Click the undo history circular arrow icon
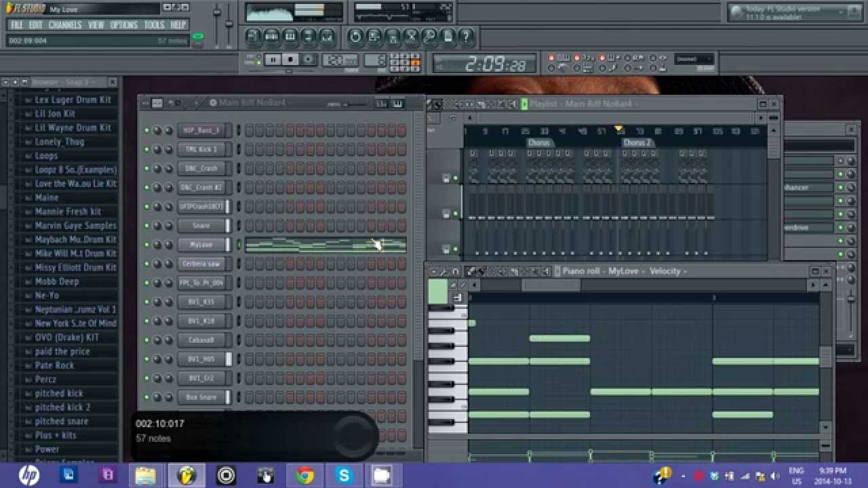This screenshot has width=868, height=488. [355, 36]
